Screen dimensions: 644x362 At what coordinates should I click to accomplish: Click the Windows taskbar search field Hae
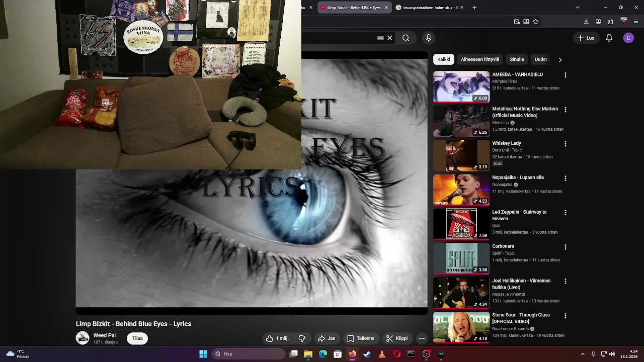(x=248, y=354)
